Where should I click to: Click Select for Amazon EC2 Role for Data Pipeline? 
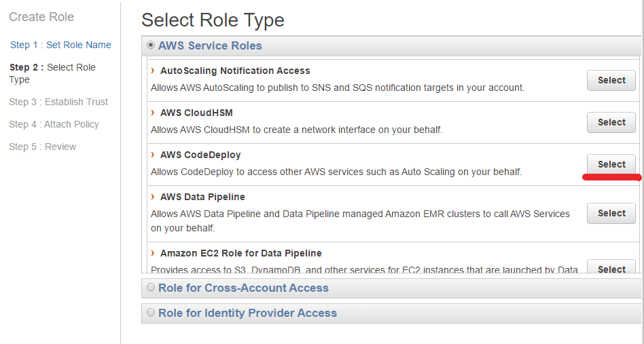[611, 266]
